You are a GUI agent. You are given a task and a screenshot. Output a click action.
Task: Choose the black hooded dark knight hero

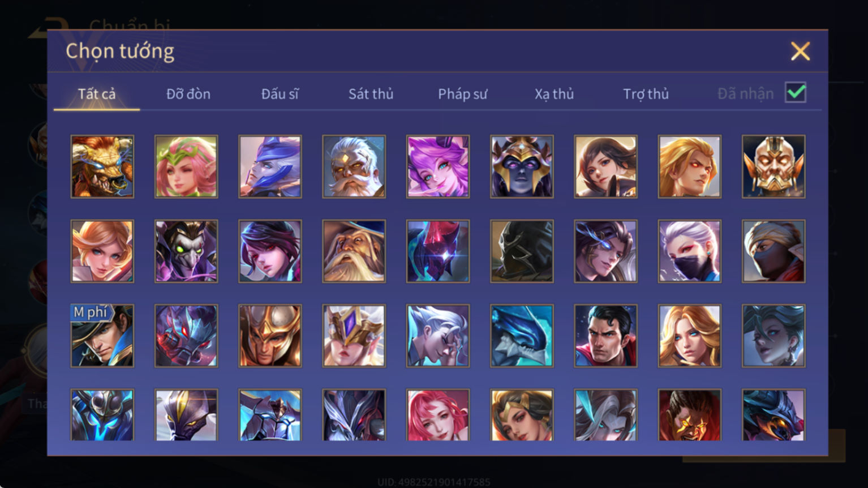coord(522,251)
